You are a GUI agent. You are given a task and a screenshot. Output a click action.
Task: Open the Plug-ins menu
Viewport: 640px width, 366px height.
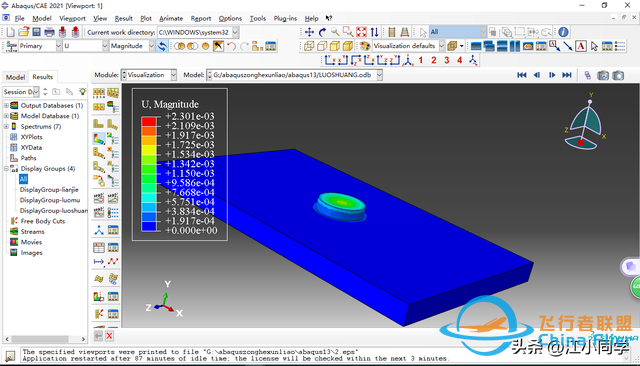(285, 18)
